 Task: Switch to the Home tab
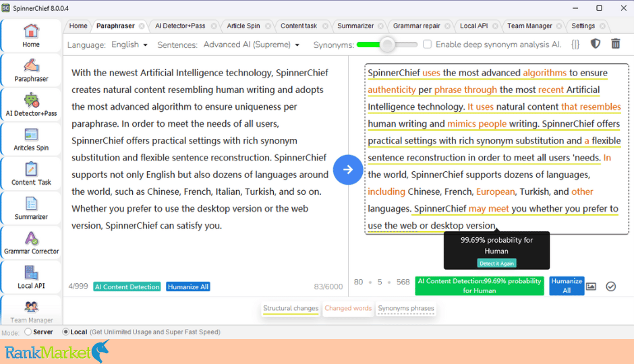78,26
